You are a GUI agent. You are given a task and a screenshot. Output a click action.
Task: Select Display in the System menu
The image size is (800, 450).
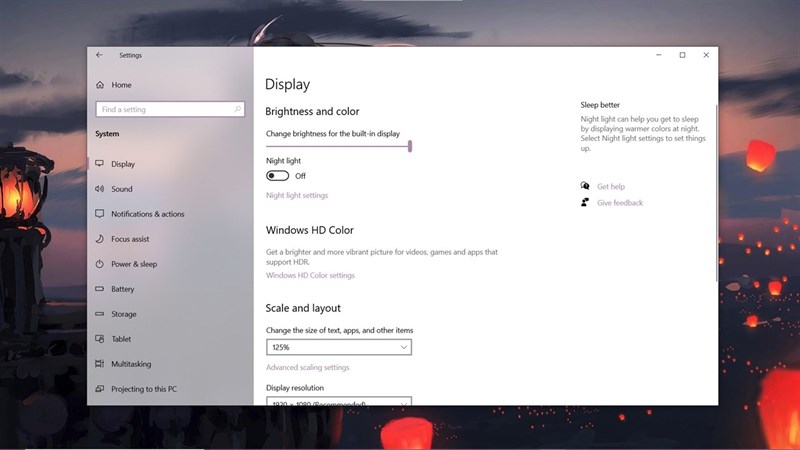(123, 164)
